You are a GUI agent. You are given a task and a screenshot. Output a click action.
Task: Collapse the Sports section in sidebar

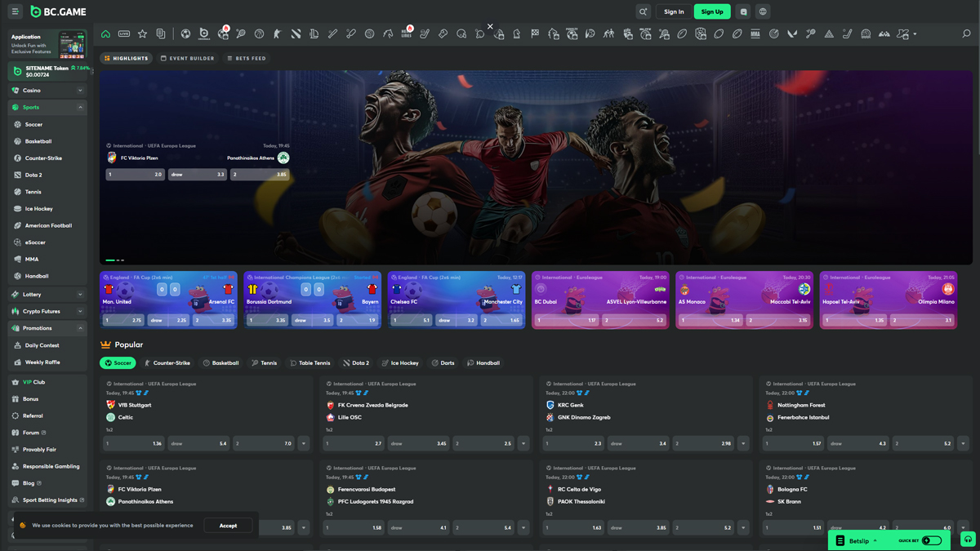(80, 108)
